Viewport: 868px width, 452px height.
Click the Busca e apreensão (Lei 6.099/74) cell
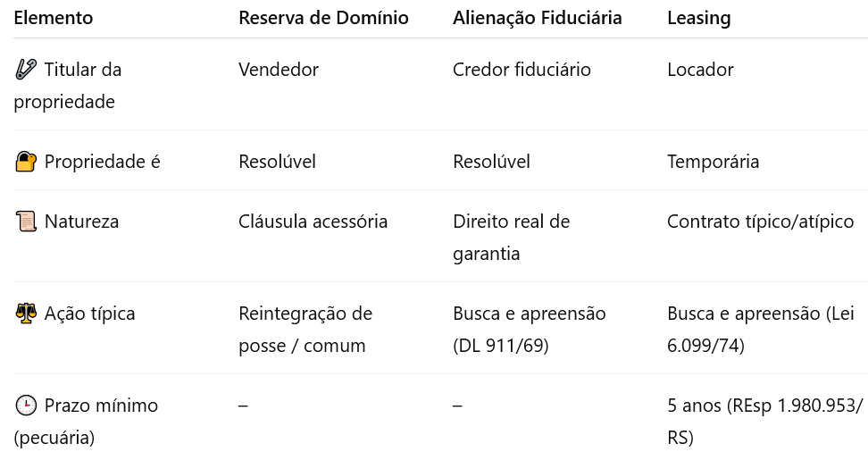(x=761, y=329)
